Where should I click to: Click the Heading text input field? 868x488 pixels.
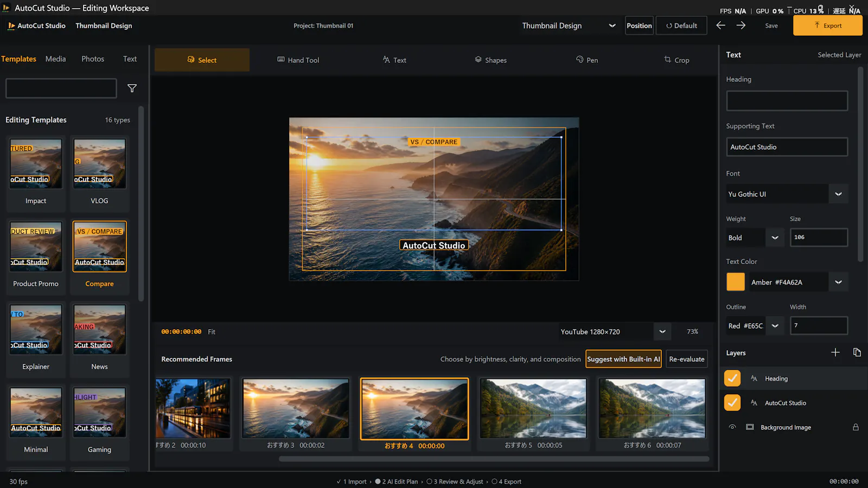(x=787, y=101)
